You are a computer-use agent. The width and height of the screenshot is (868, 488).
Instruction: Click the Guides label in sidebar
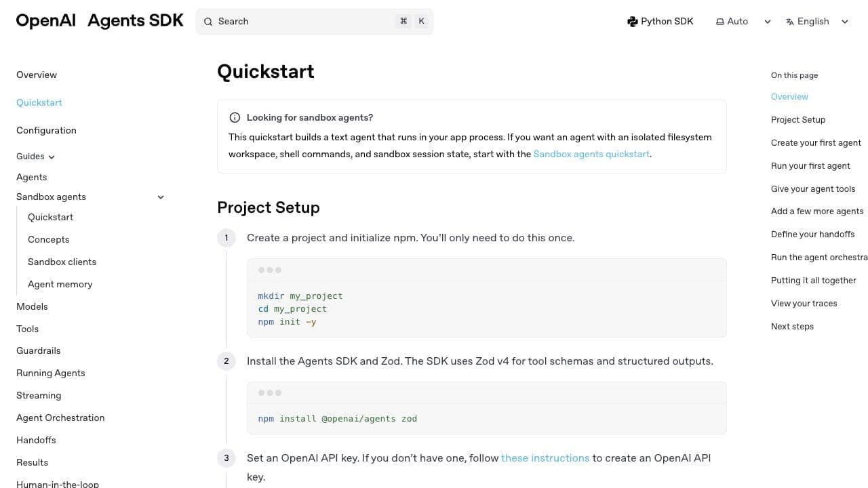(31, 157)
